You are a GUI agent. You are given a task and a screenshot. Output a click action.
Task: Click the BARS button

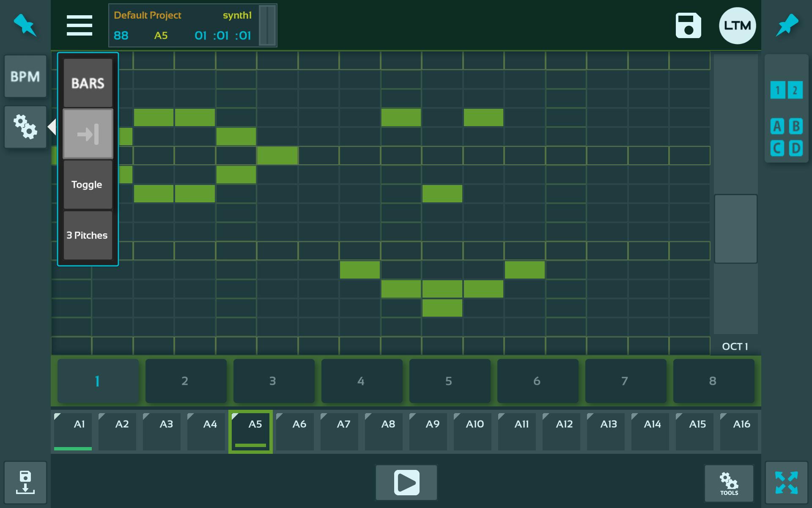click(x=88, y=83)
